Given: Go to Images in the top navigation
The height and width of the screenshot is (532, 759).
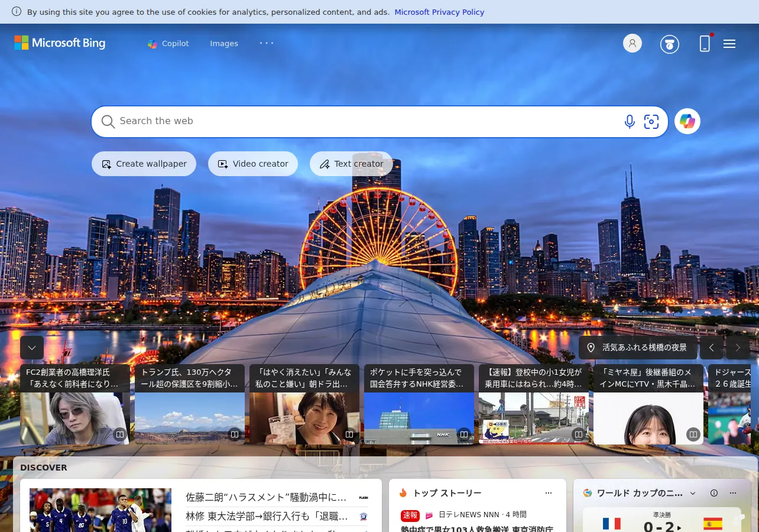Looking at the screenshot, I should tap(224, 43).
